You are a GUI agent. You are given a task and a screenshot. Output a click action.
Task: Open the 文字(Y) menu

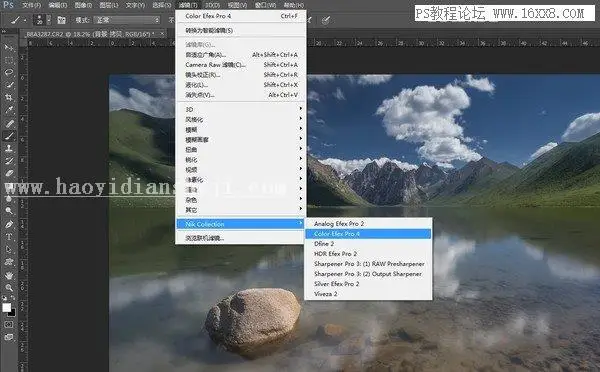point(135,5)
